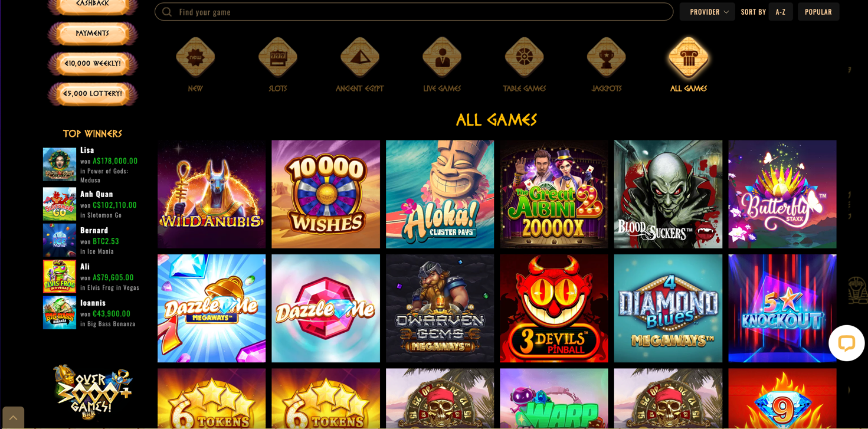The width and height of the screenshot is (868, 429).
Task: Sort games by Popular
Action: [818, 12]
